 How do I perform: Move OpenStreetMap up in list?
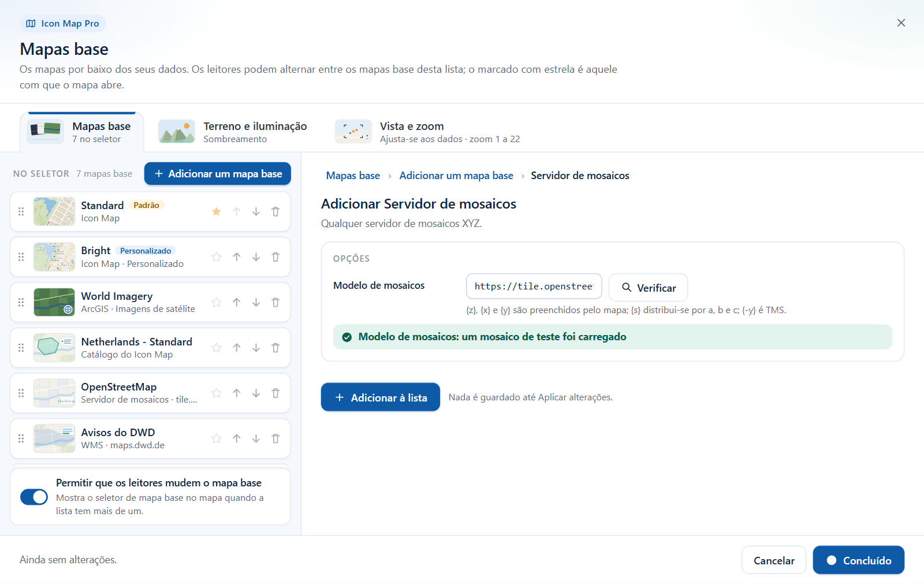coord(237,393)
